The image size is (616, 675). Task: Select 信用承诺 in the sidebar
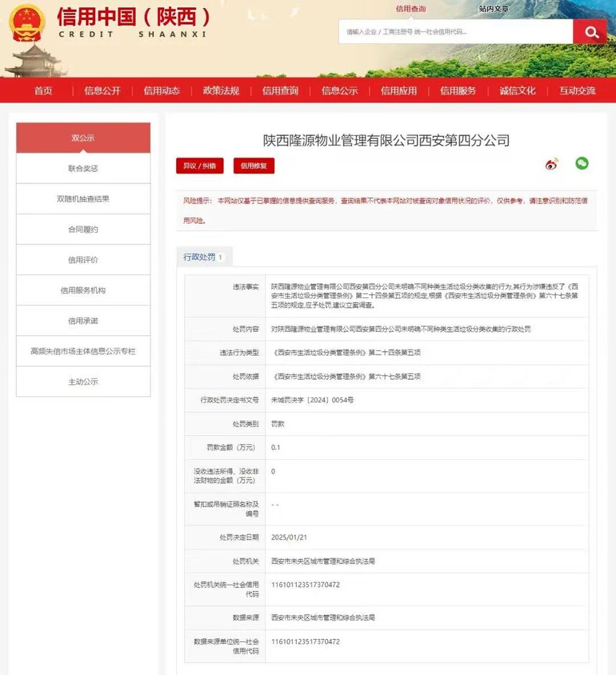pos(83,321)
